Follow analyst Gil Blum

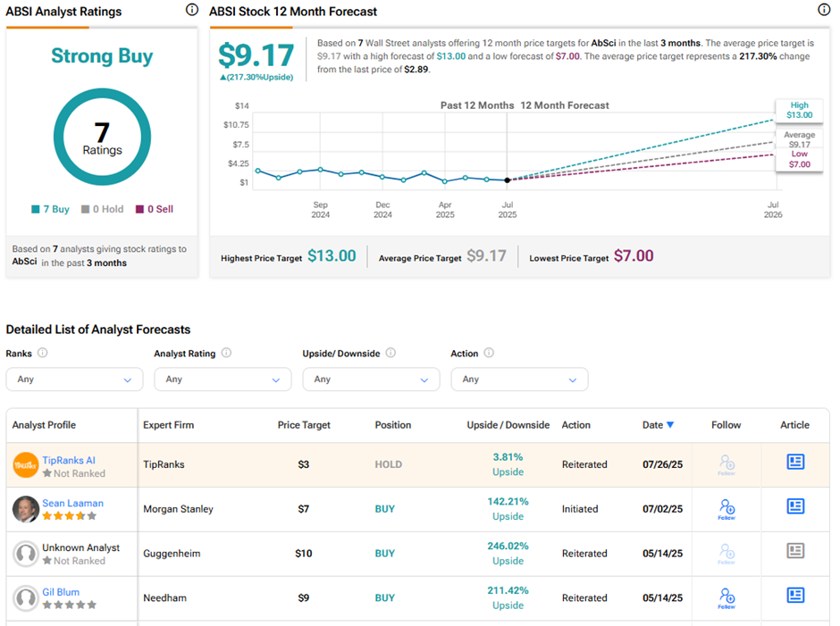[727, 597]
